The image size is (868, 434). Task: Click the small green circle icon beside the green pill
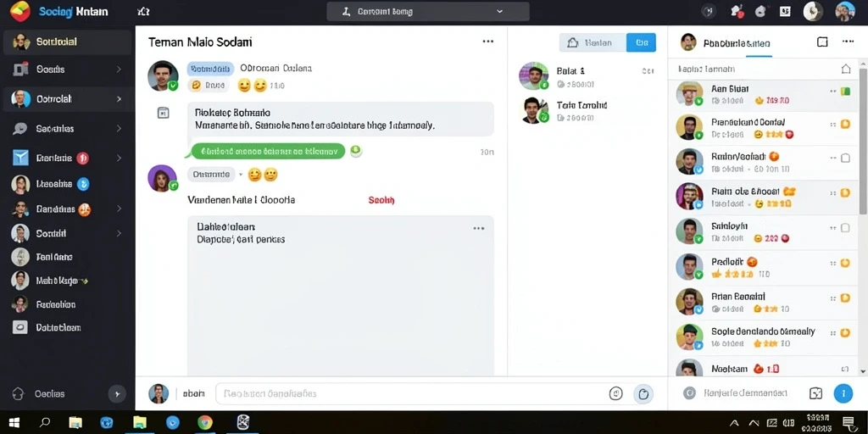click(356, 151)
